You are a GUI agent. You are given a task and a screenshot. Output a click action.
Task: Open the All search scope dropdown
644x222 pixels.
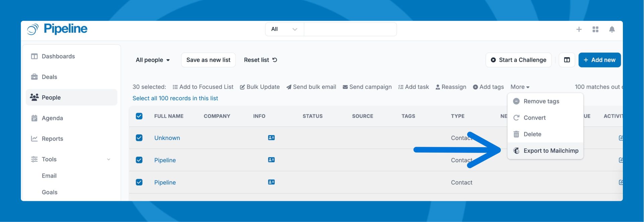click(284, 29)
